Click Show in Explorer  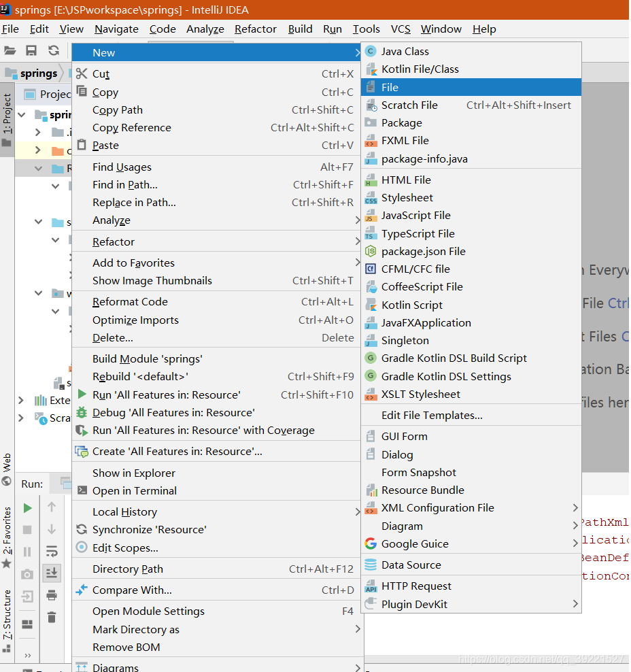tap(216, 473)
